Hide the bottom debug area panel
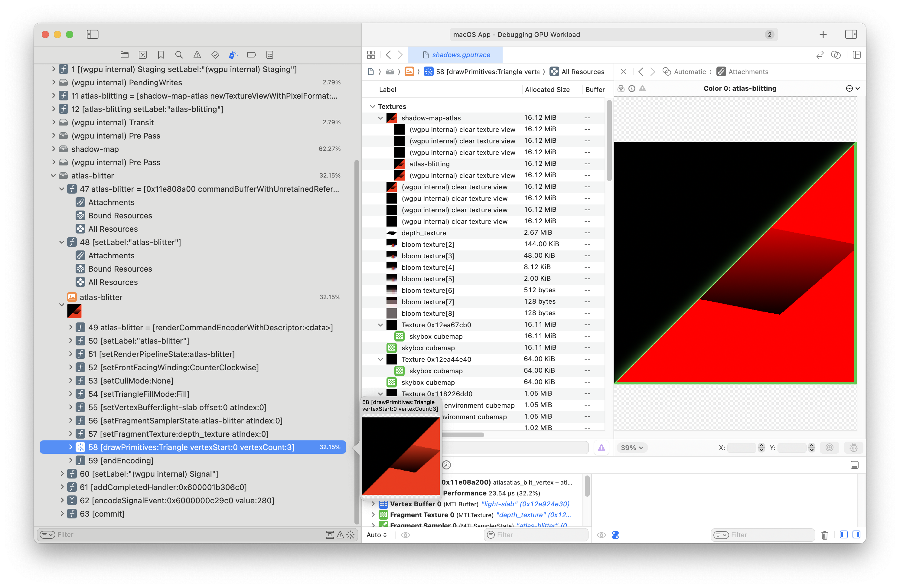The height and width of the screenshot is (588, 900). tap(854, 465)
